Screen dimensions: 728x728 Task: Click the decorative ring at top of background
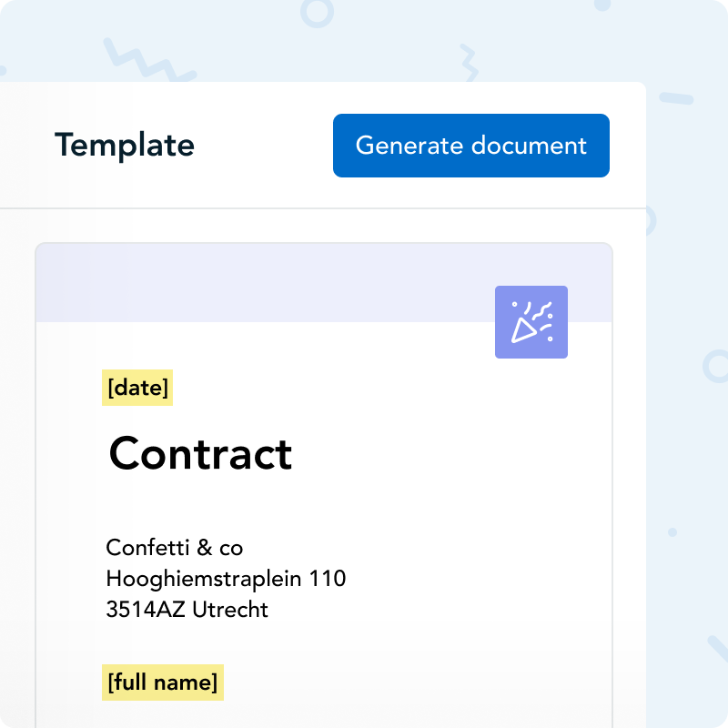pyautogui.click(x=316, y=12)
